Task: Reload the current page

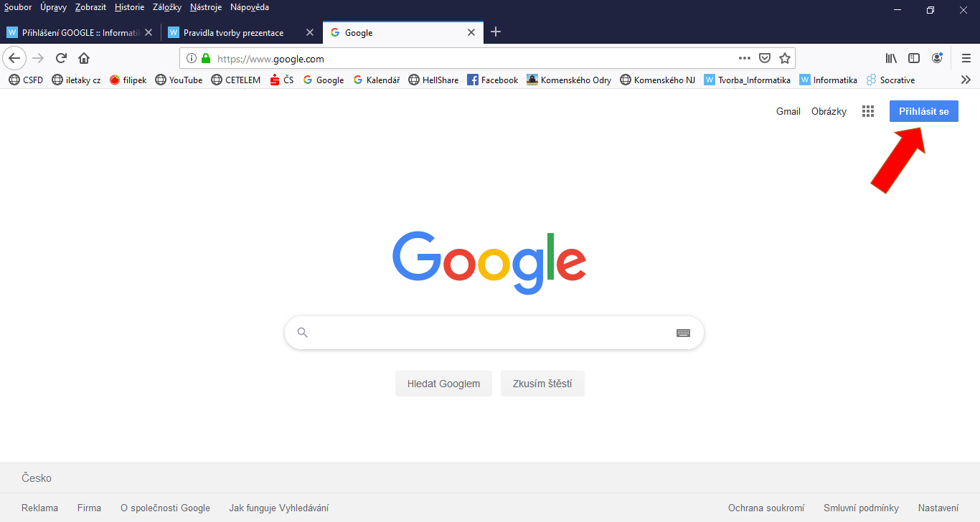Action: click(x=61, y=58)
